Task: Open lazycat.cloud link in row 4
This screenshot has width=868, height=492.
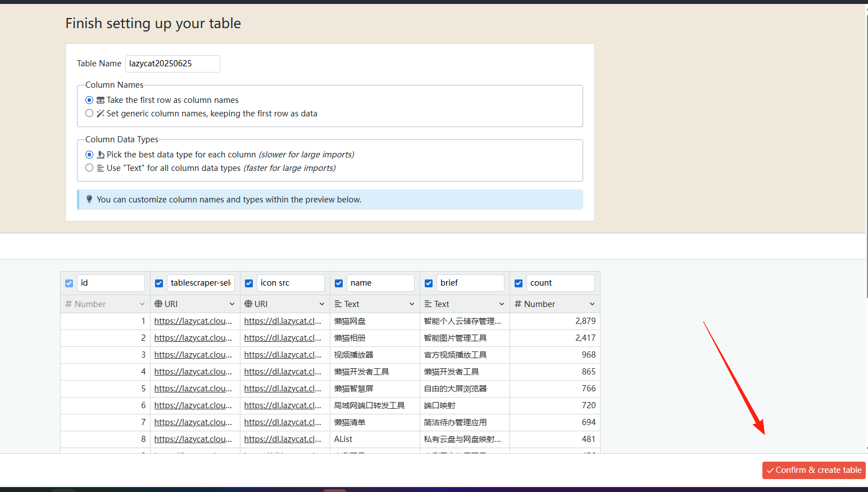Action: pyautogui.click(x=193, y=372)
